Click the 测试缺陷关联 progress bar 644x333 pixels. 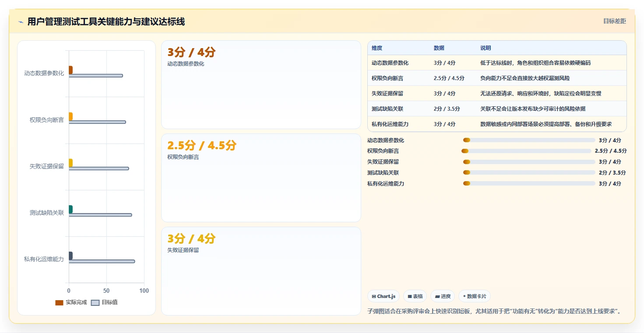click(x=529, y=173)
